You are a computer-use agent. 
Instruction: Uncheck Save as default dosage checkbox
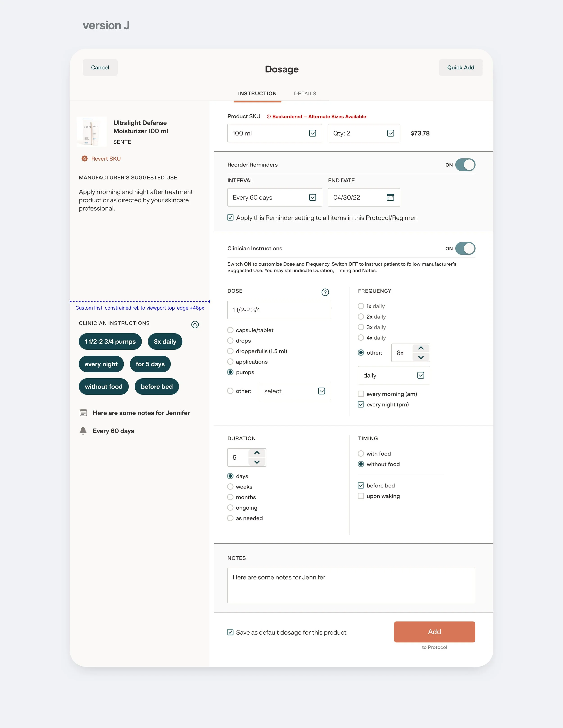[x=230, y=632]
